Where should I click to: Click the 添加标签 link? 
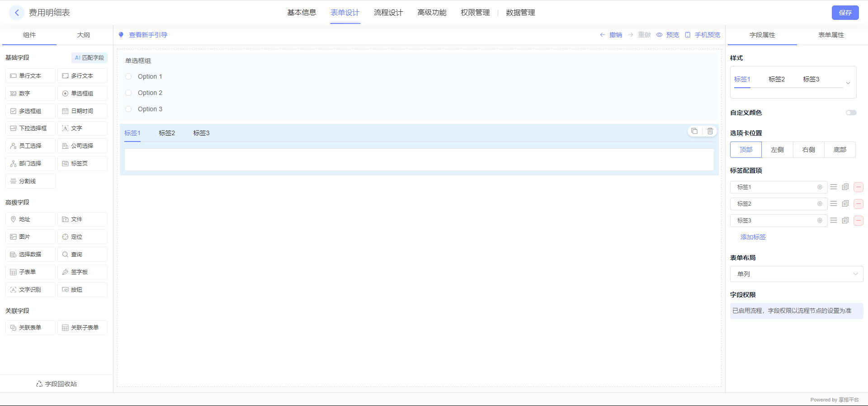point(753,237)
